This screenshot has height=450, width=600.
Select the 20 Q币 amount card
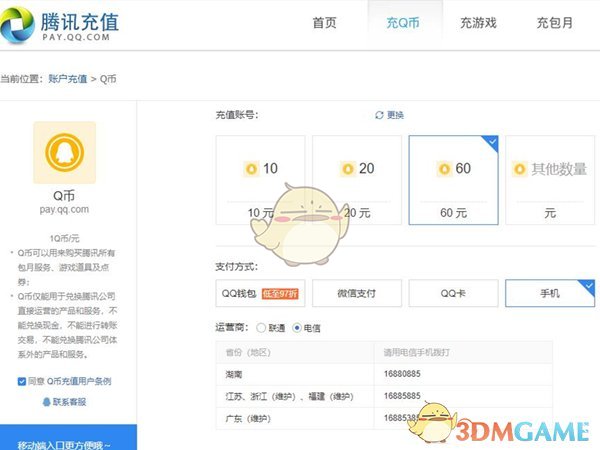click(357, 180)
